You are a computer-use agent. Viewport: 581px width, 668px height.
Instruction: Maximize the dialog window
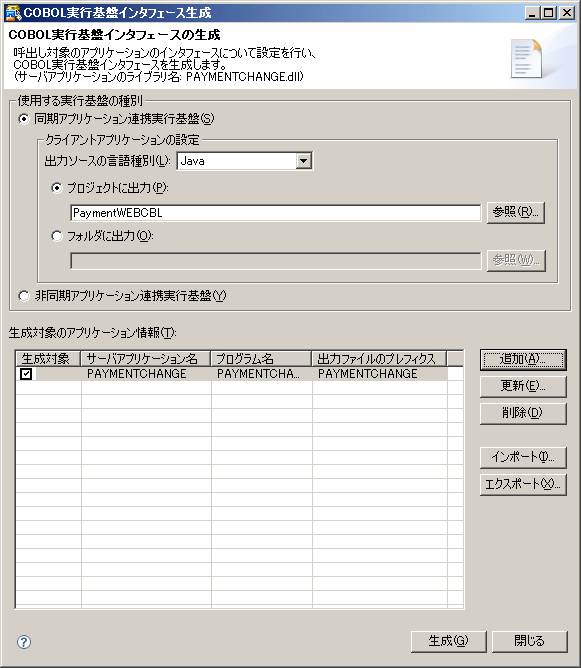tap(549, 13)
